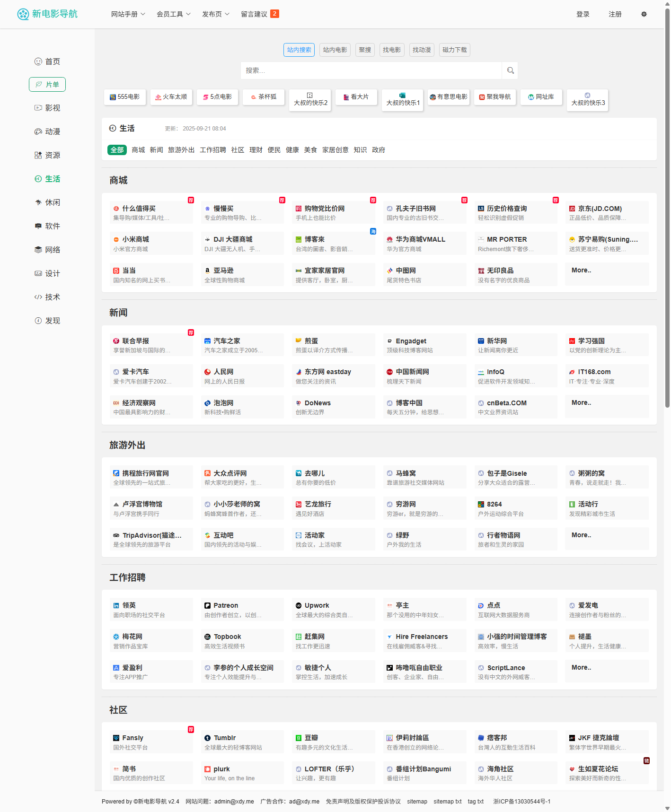Open the 携程旅行网官网 card
The height and width of the screenshot is (812, 671).
151,478
